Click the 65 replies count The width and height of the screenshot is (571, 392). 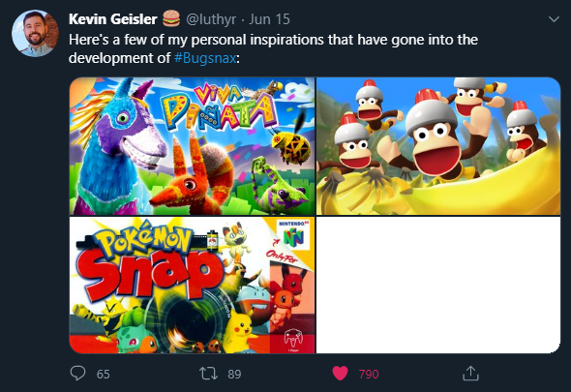(103, 375)
